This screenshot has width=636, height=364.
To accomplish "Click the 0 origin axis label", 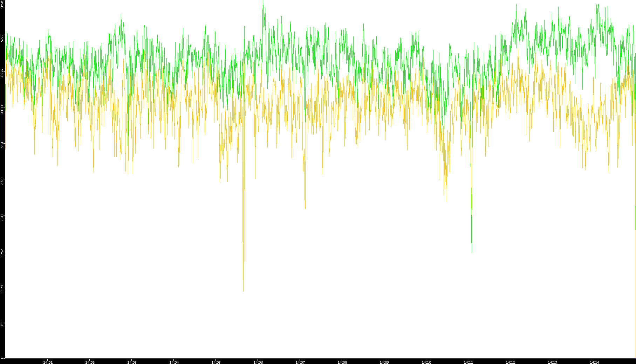I will pos(2,358).
